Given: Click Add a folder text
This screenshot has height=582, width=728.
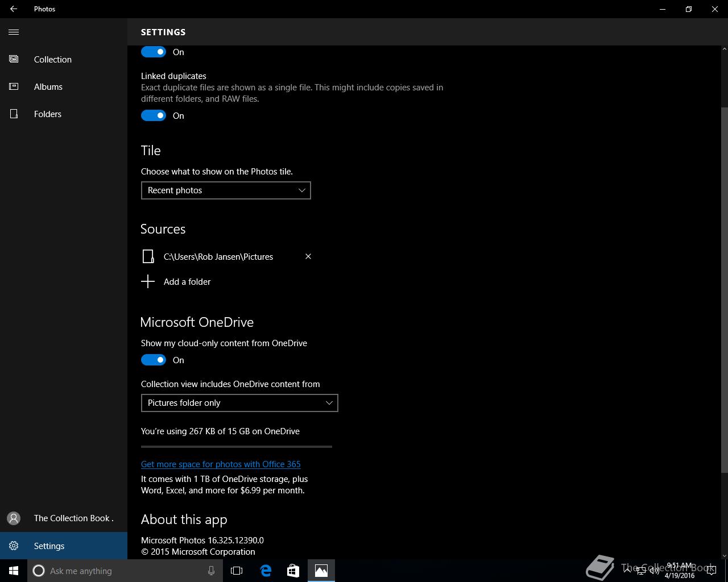Looking at the screenshot, I should pyautogui.click(x=187, y=281).
